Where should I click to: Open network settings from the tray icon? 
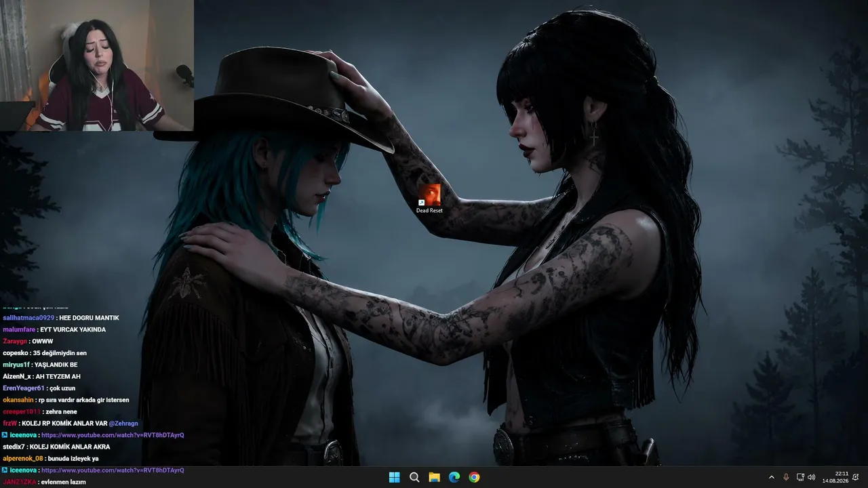pyautogui.click(x=800, y=477)
